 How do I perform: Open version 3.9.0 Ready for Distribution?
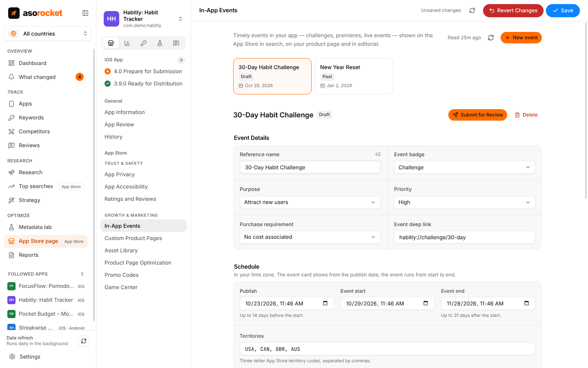pyautogui.click(x=143, y=83)
